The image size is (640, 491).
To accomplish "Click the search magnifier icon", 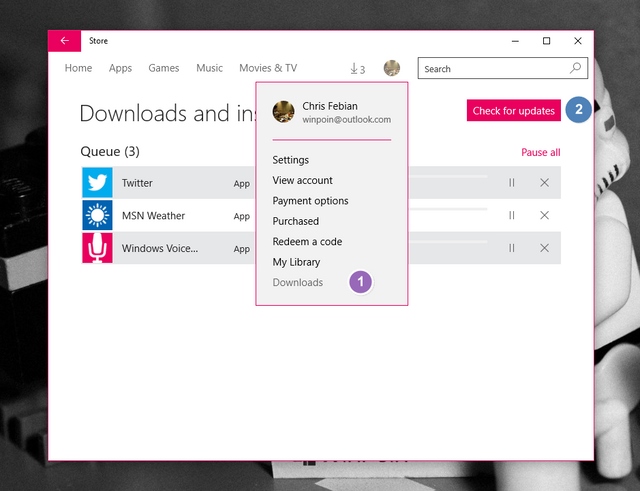I will [576, 68].
